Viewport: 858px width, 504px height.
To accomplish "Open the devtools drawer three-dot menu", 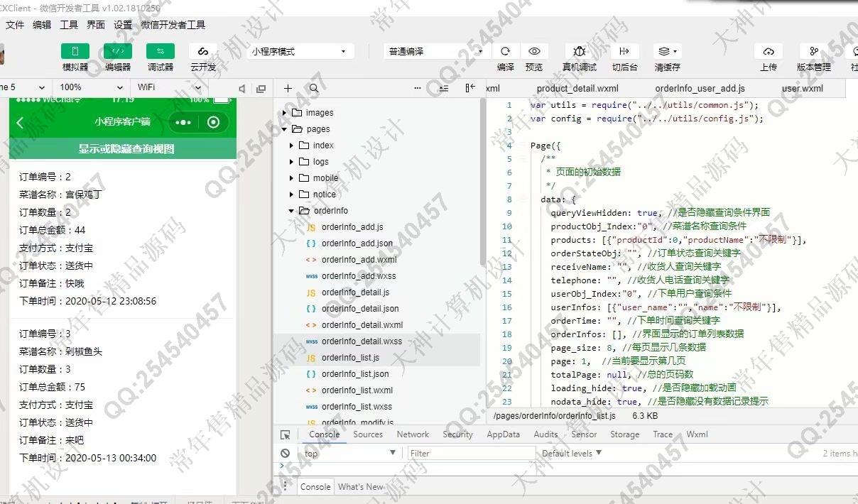I will (x=286, y=486).
